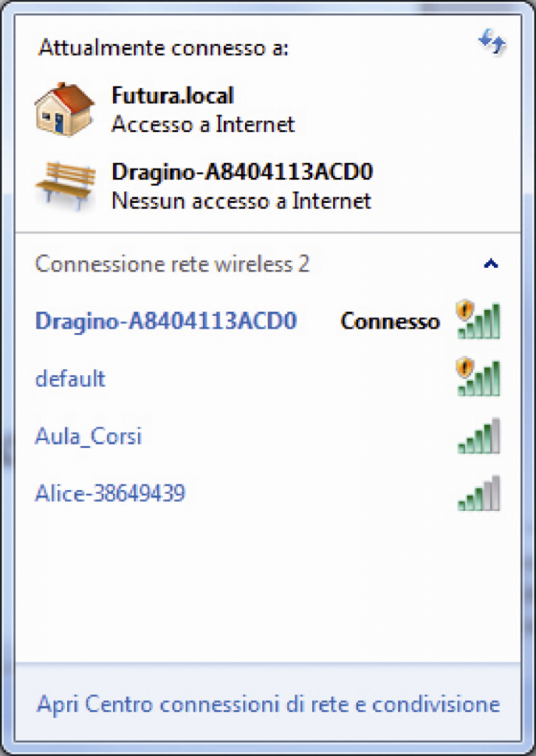The width and height of the screenshot is (536, 756).
Task: Select connected Dragino-A8404113ACD0 in wireless list
Action: [267, 320]
